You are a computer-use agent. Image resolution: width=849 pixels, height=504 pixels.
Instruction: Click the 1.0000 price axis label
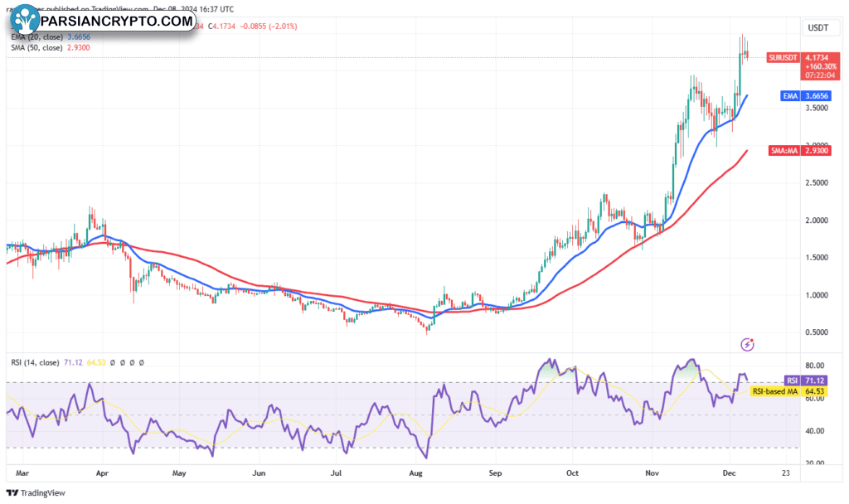[x=817, y=295]
